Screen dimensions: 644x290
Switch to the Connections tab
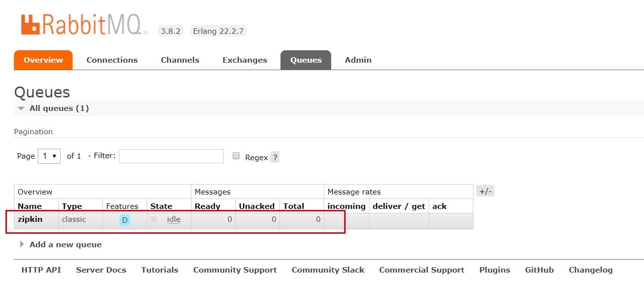coord(111,60)
